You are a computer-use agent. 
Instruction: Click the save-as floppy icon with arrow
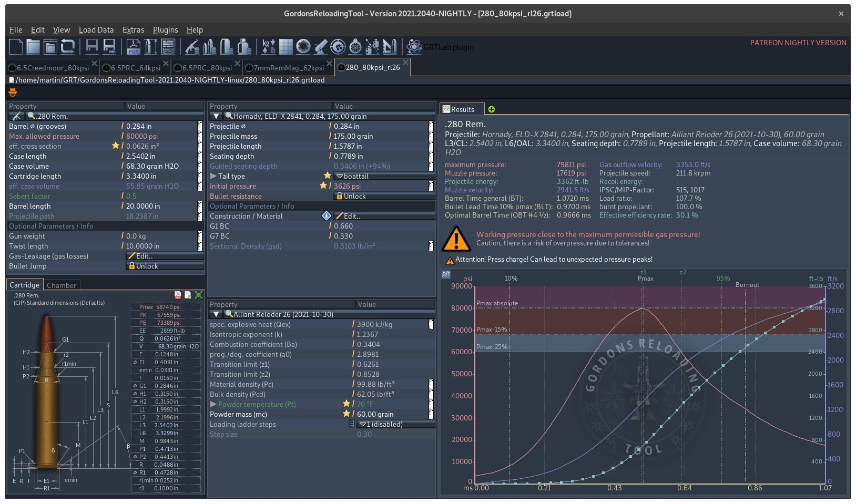point(109,47)
